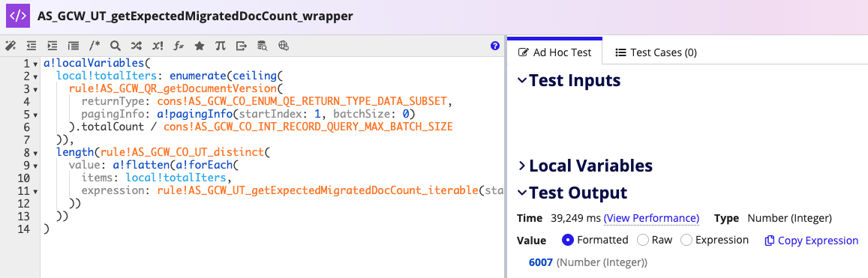Collapse the Test Output section
Screen dimensions: 868x278
coord(521,193)
